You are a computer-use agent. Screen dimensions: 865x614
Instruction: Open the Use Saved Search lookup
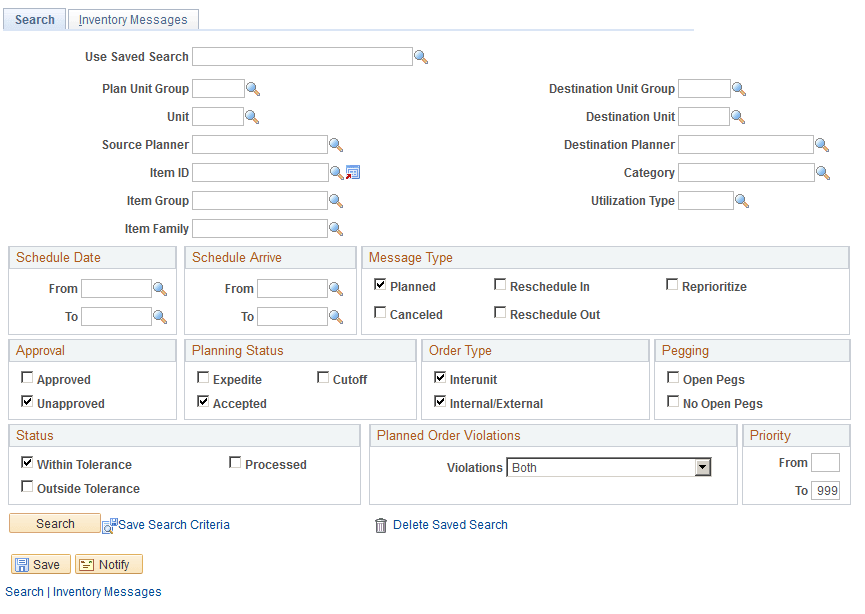(x=421, y=57)
